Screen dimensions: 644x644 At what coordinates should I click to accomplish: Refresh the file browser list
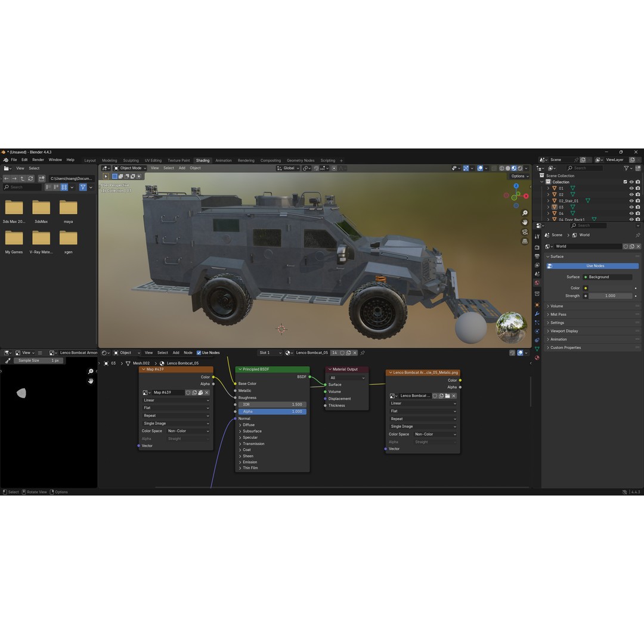coord(30,179)
